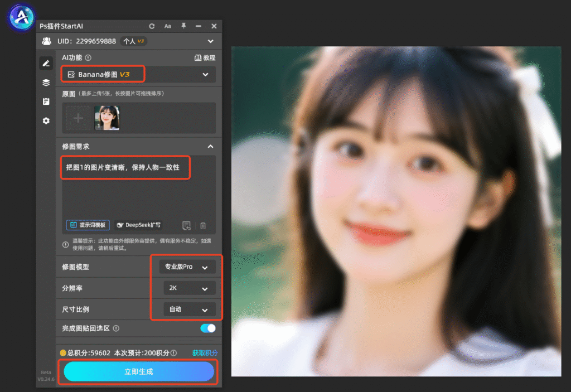Image resolution: width=571 pixels, height=392 pixels.
Task: Close the StartAI plugin panel
Action: pos(214,26)
